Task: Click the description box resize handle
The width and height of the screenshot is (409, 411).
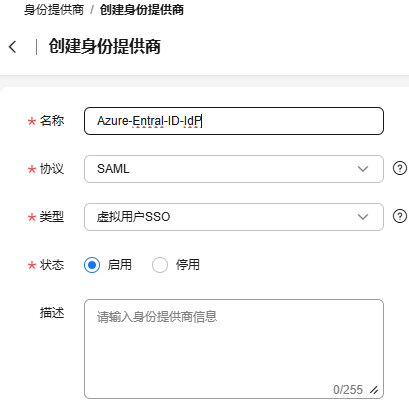Action: pyautogui.click(x=374, y=390)
